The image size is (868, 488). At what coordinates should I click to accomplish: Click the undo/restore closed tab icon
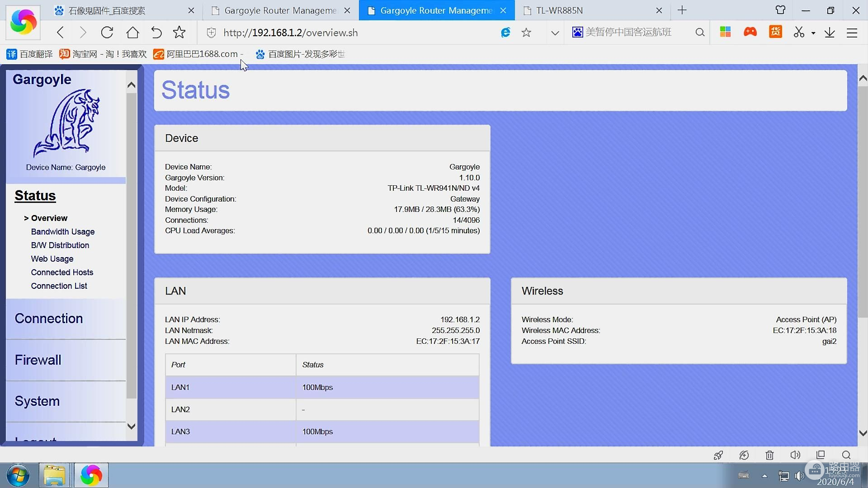click(156, 33)
